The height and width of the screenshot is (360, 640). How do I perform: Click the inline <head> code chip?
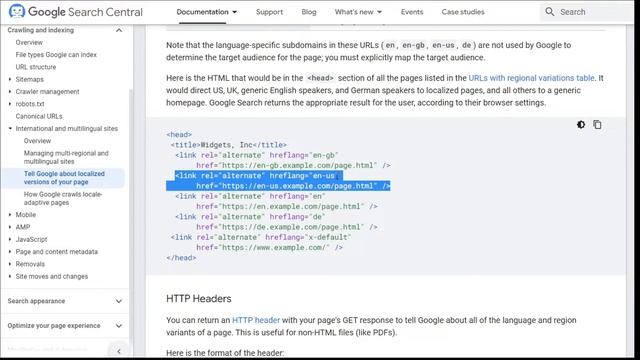(x=320, y=78)
